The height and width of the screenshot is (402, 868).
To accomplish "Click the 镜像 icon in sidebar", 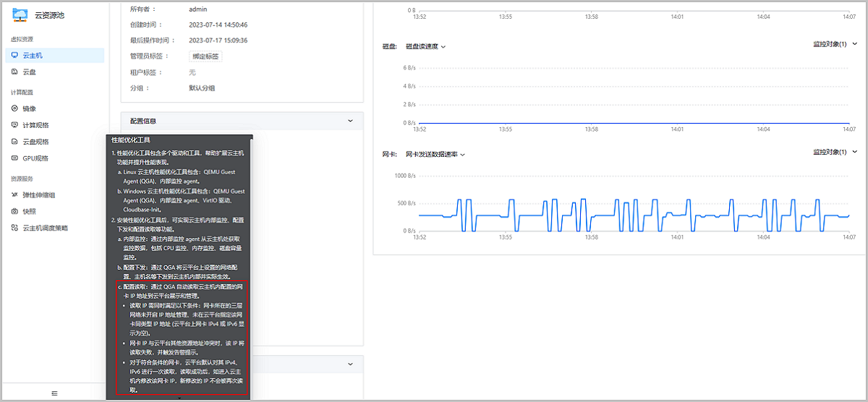I will 14,108.
